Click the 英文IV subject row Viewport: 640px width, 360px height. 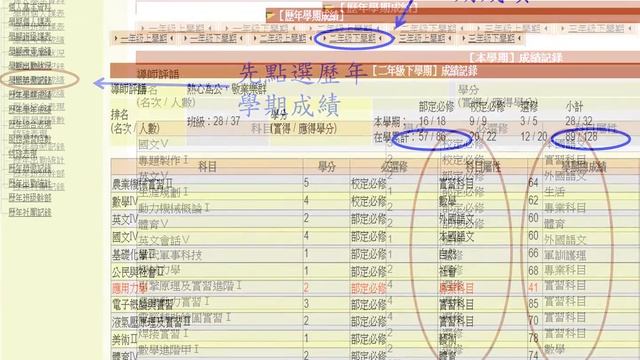click(375, 218)
